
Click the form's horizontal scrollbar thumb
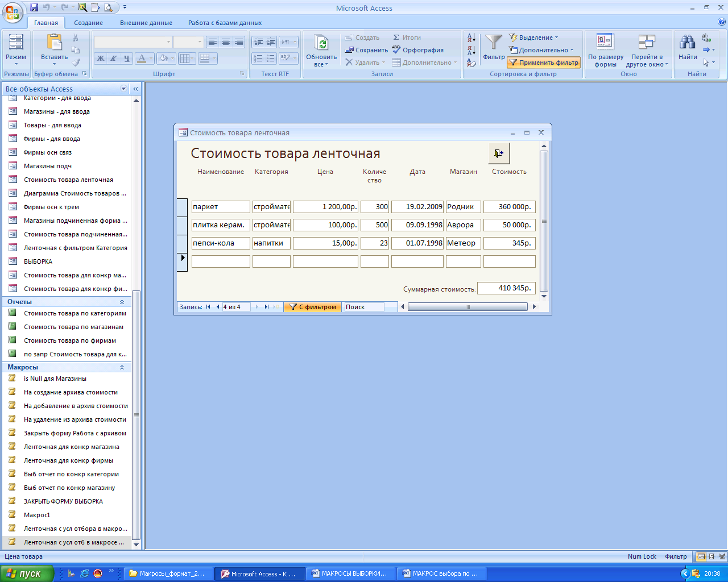468,307
